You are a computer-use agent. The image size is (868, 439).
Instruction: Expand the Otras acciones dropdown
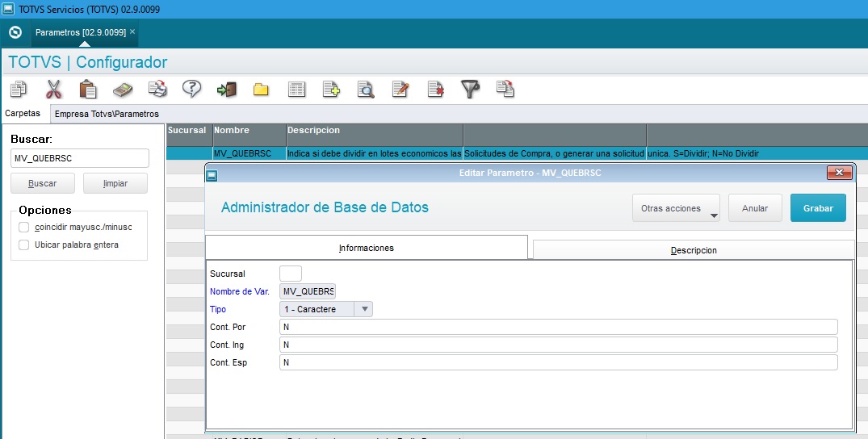tap(676, 208)
